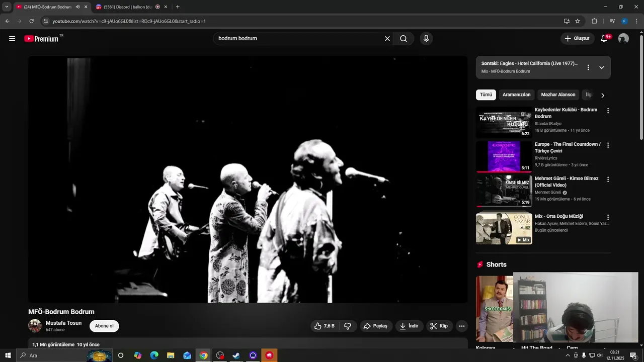The image size is (644, 362).
Task: Select the Tümü filter chip
Action: (x=486, y=95)
